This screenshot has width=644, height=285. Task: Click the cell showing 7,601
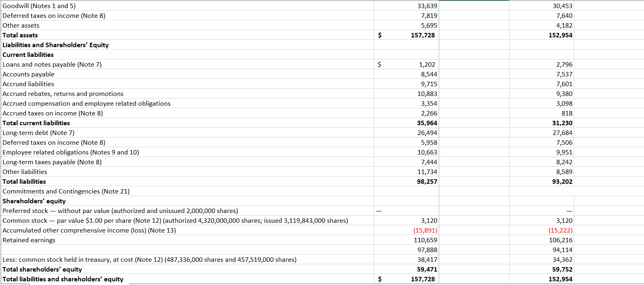click(542, 84)
